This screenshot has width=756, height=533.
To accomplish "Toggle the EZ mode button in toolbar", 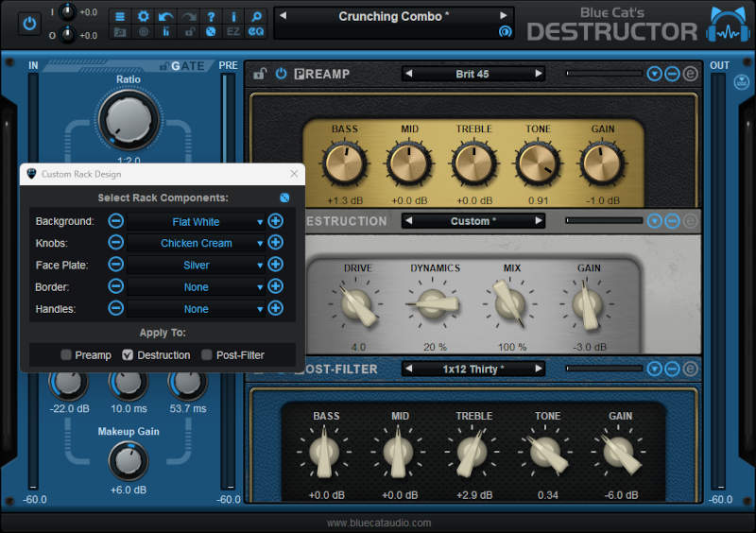I will (x=233, y=32).
